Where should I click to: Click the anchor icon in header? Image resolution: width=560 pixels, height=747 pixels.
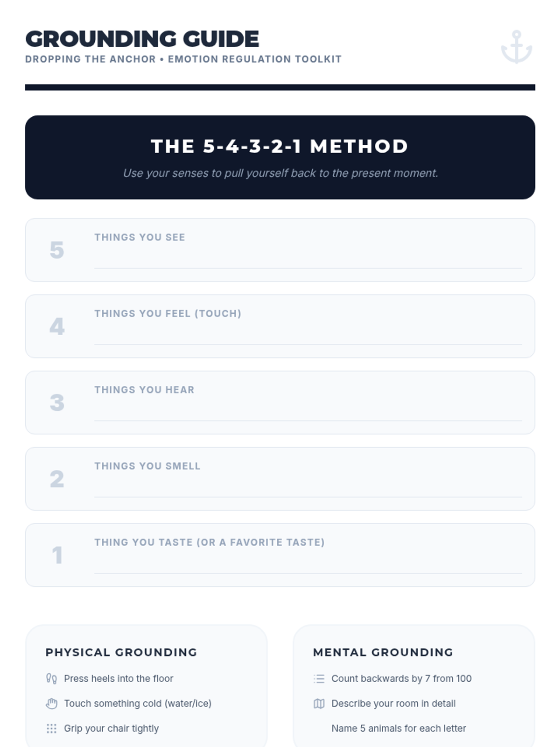tap(517, 47)
